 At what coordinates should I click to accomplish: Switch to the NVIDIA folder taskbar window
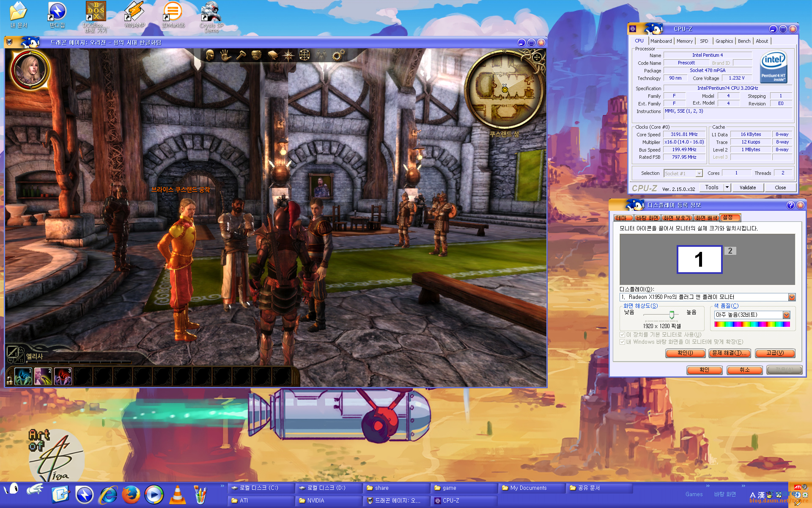329,501
